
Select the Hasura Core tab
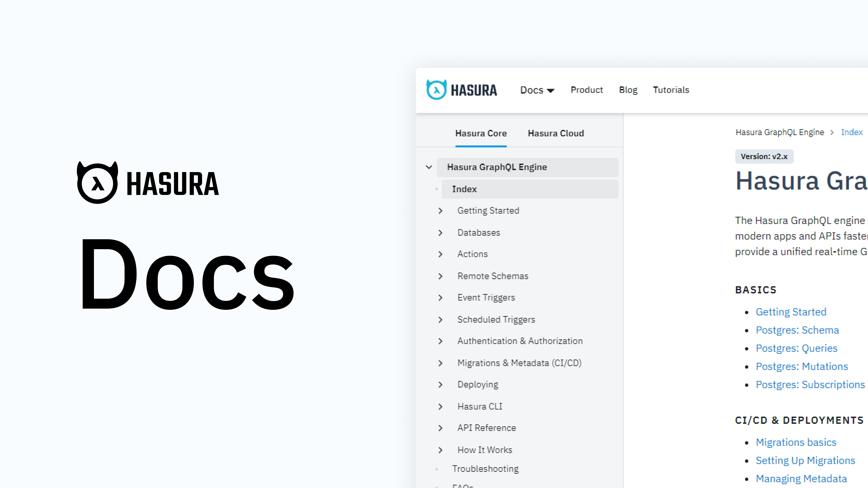481,133
